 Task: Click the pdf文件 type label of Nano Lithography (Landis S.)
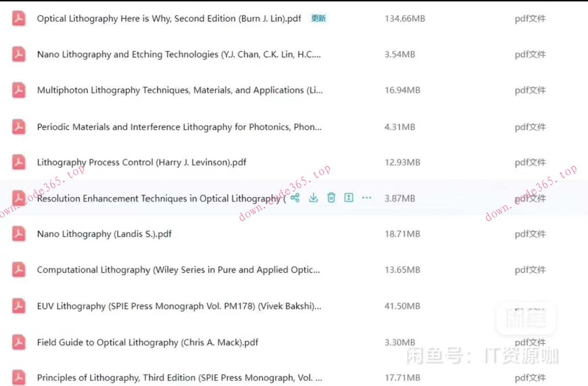530,234
